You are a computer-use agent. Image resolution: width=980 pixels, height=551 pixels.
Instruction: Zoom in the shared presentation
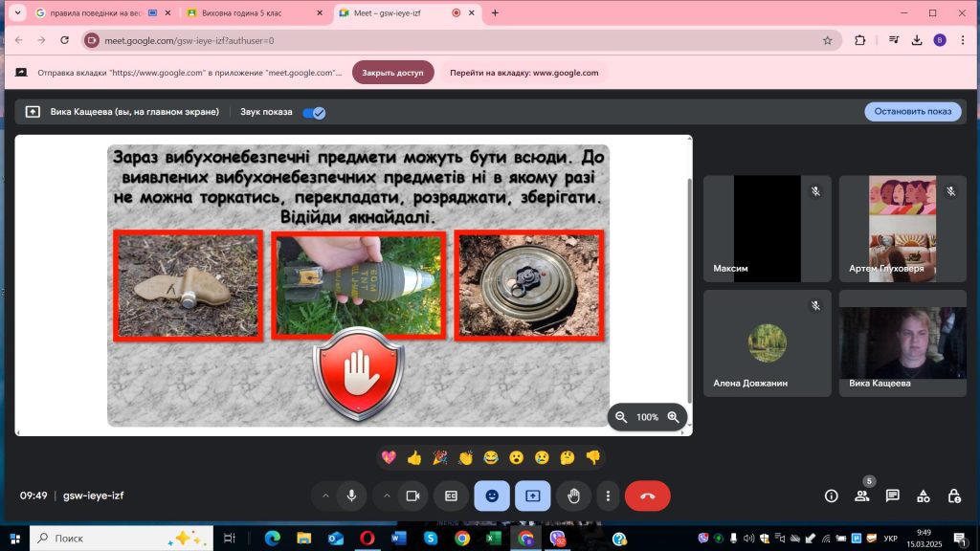(673, 417)
